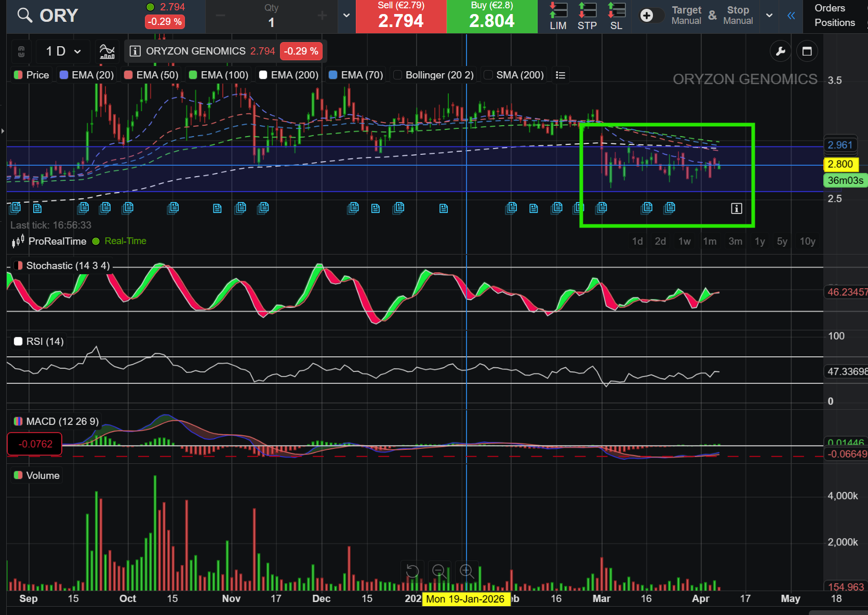Expand chart using the fullscreen icon
The image size is (868, 615).
click(807, 51)
